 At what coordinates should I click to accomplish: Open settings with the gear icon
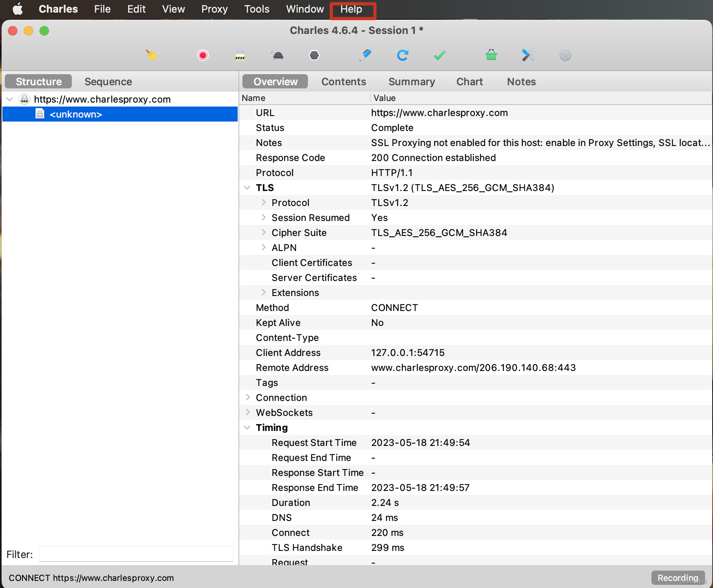[565, 55]
